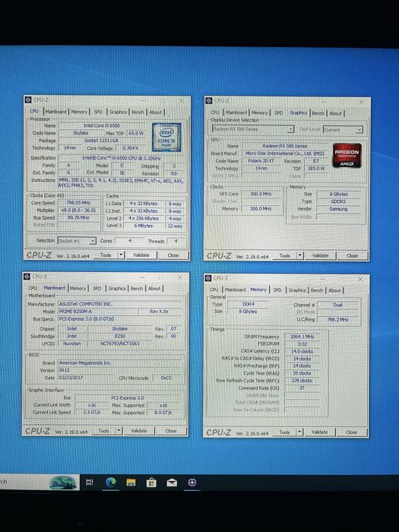The height and width of the screenshot is (532, 399).
Task: Open About tab in processor window
Action: point(155,112)
